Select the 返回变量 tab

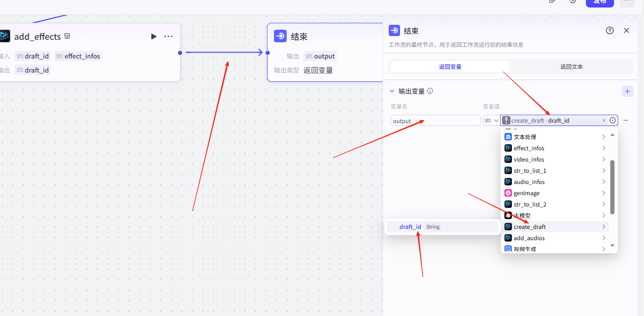450,67
